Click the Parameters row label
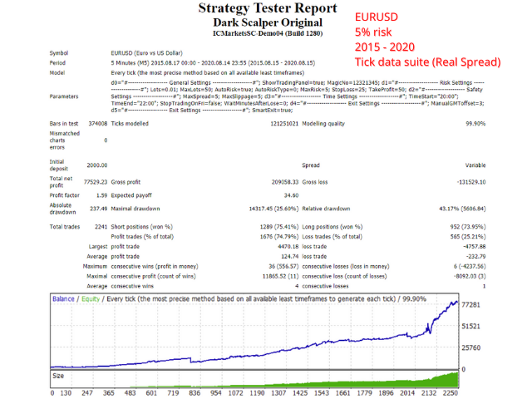 64,96
